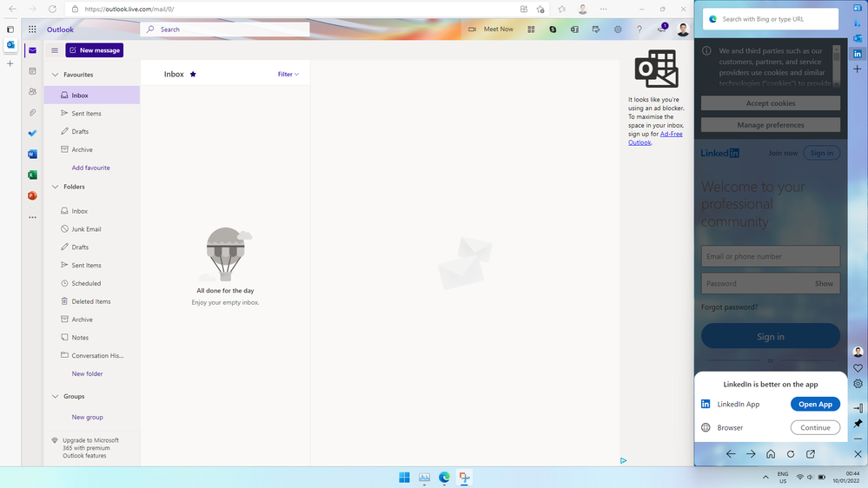The width and height of the screenshot is (868, 488).
Task: Show more apps ellipsis in Outlook rail
Action: (32, 217)
